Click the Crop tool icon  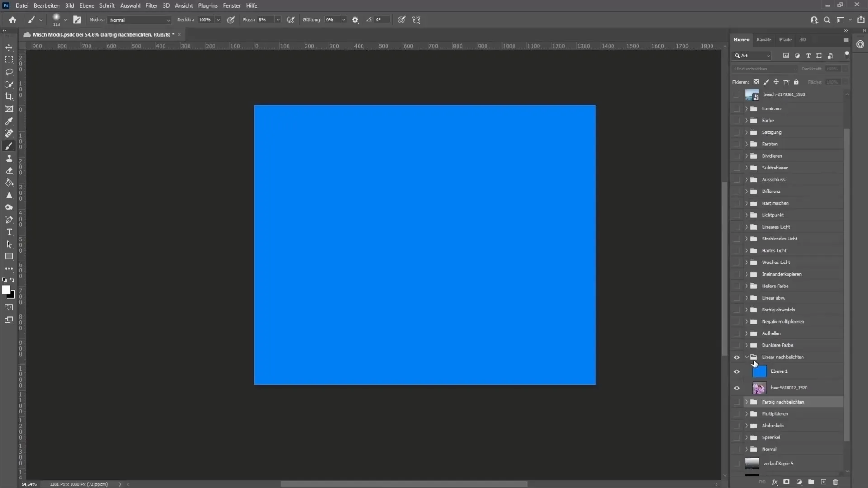(x=9, y=97)
